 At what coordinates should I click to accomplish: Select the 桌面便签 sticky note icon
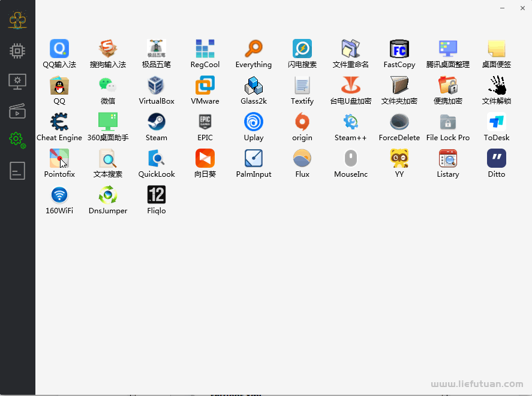click(x=497, y=49)
